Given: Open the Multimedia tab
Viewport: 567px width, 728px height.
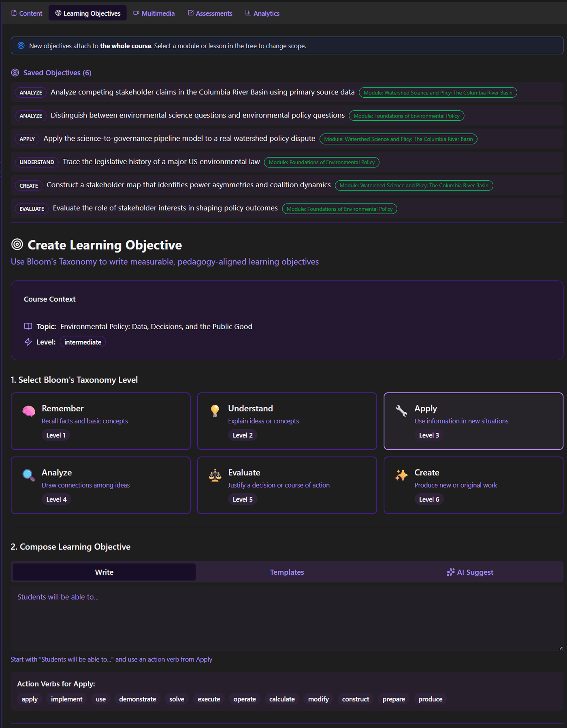Looking at the screenshot, I should 154,13.
